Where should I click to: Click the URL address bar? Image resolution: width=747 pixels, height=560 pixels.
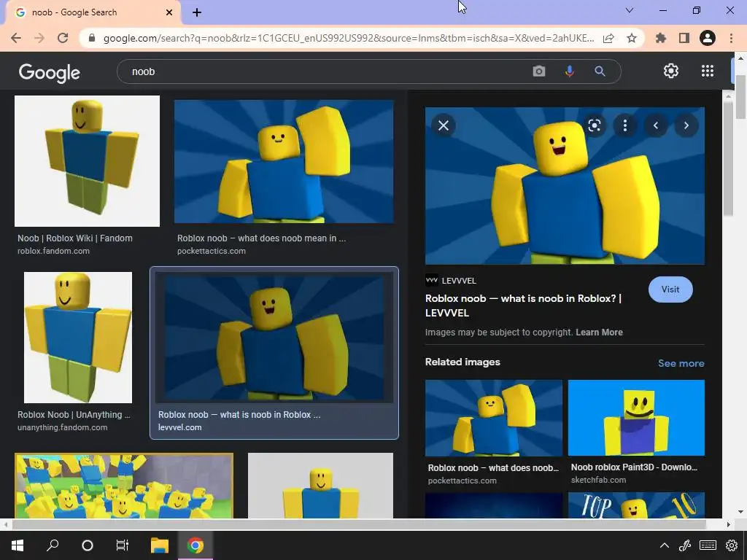(349, 38)
